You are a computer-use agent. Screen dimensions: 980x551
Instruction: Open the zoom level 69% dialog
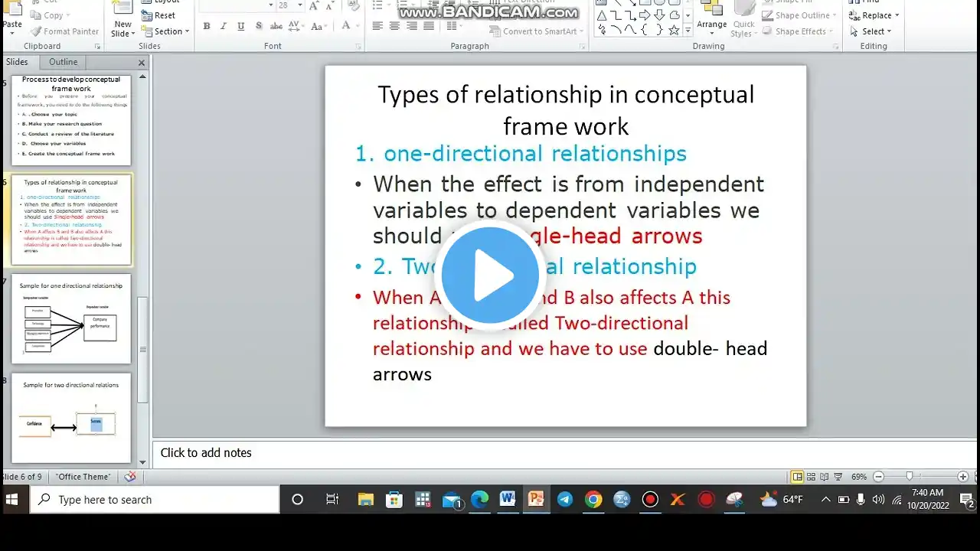tap(859, 477)
